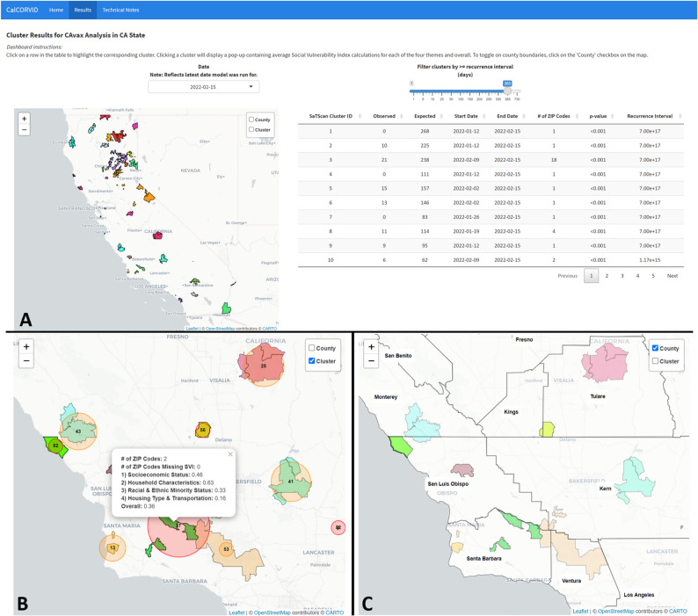Click the recurrence interval slider handle
698x616 pixels.
(x=507, y=91)
